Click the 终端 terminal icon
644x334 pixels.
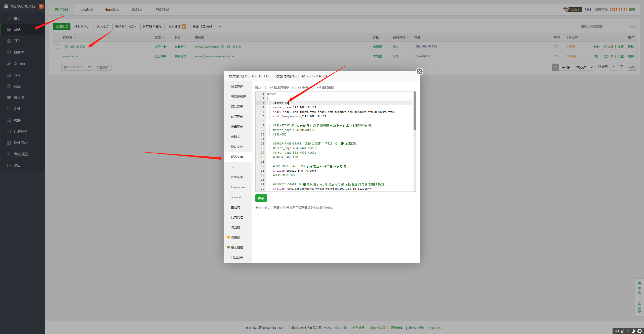9,120
